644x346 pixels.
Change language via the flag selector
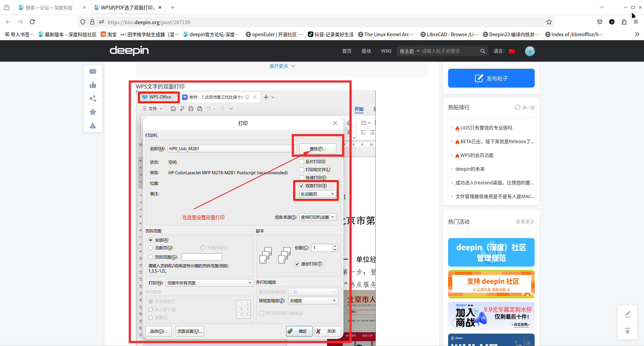click(512, 51)
